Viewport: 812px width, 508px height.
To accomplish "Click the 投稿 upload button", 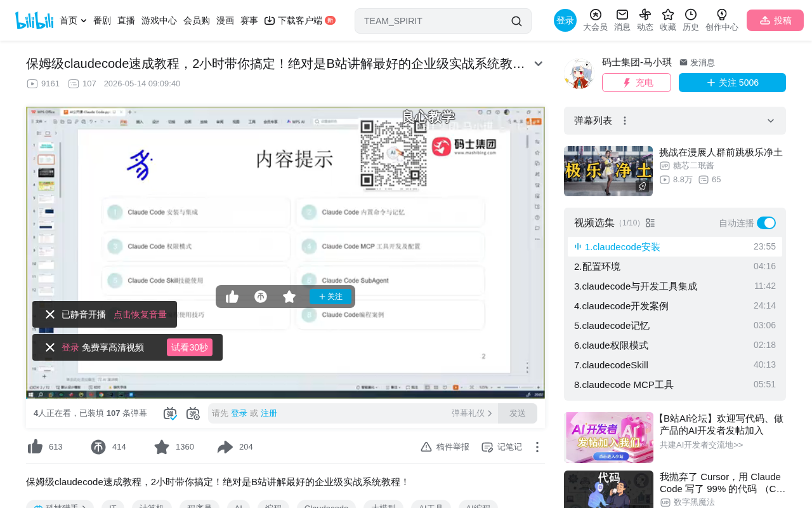I will pos(775,20).
